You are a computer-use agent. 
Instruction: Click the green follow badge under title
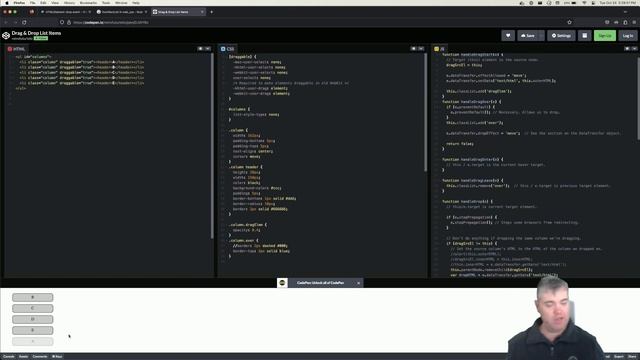click(x=41, y=38)
